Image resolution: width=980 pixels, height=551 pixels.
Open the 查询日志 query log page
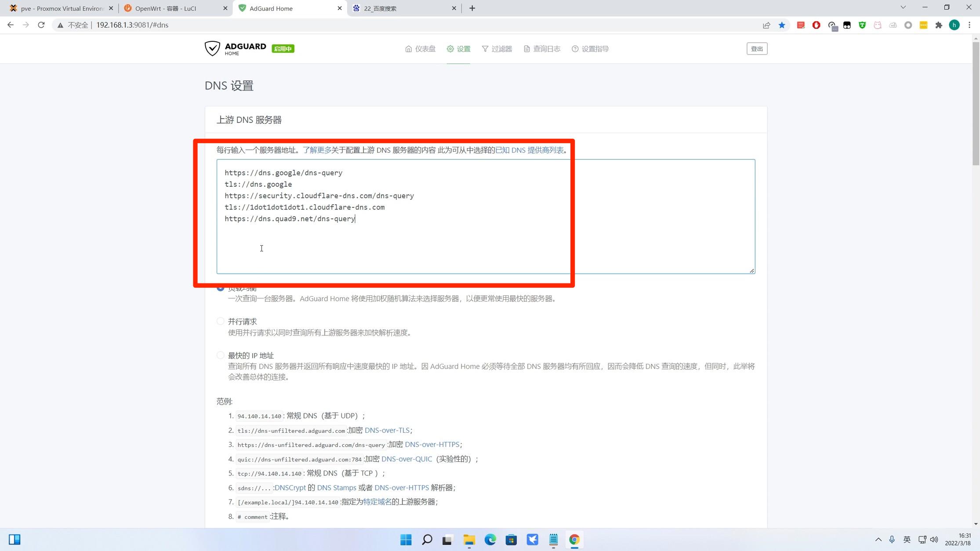541,49
